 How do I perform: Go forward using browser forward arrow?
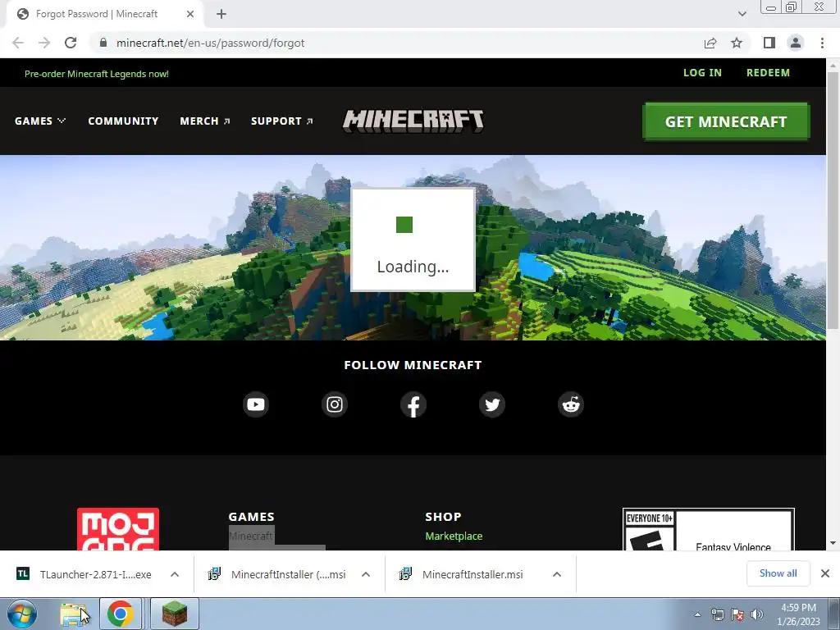click(x=44, y=43)
